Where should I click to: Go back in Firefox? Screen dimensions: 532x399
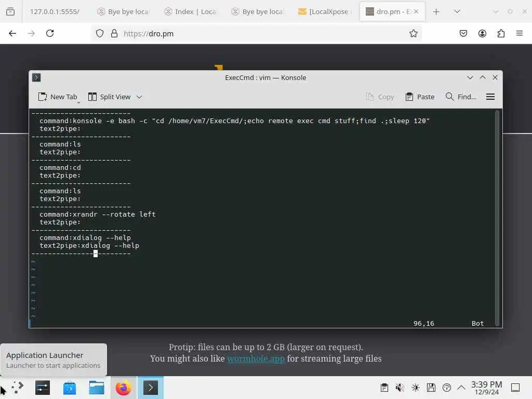tap(12, 33)
